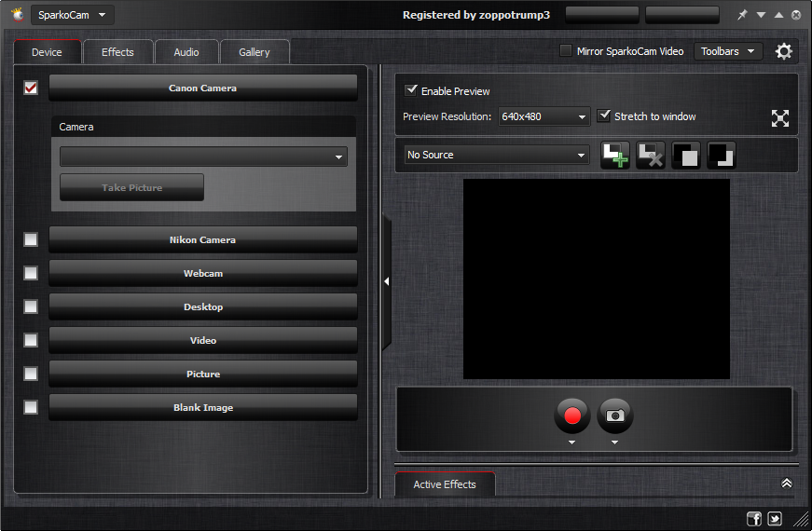The width and height of the screenshot is (812, 531).
Task: Check the Picture checkbox
Action: point(31,374)
